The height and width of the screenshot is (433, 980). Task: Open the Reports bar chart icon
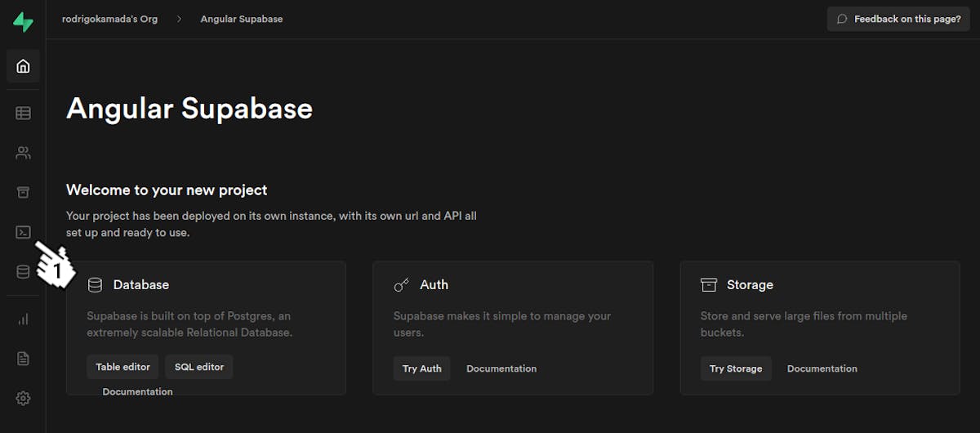(x=23, y=319)
